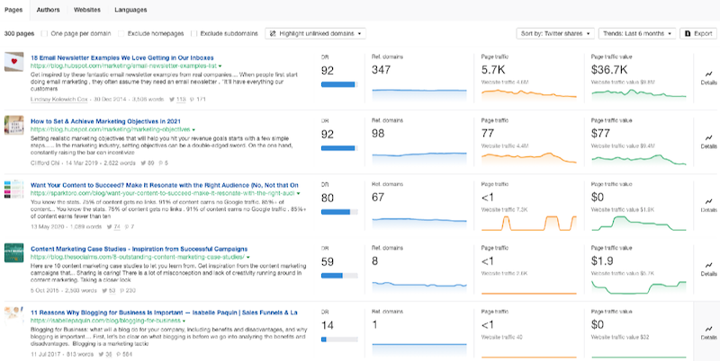The height and width of the screenshot is (361, 720).
Task: Click the Page traffic chart showing 5.7K
Action: coord(529,94)
